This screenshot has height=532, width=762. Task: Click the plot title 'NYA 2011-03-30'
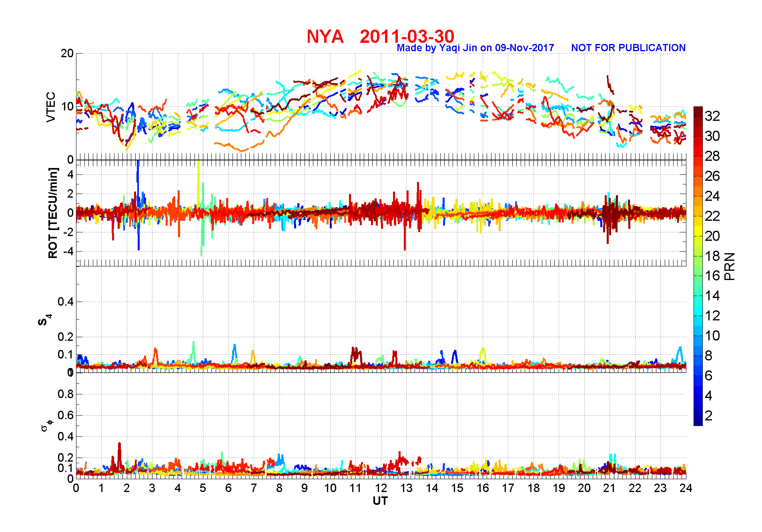coord(380,36)
